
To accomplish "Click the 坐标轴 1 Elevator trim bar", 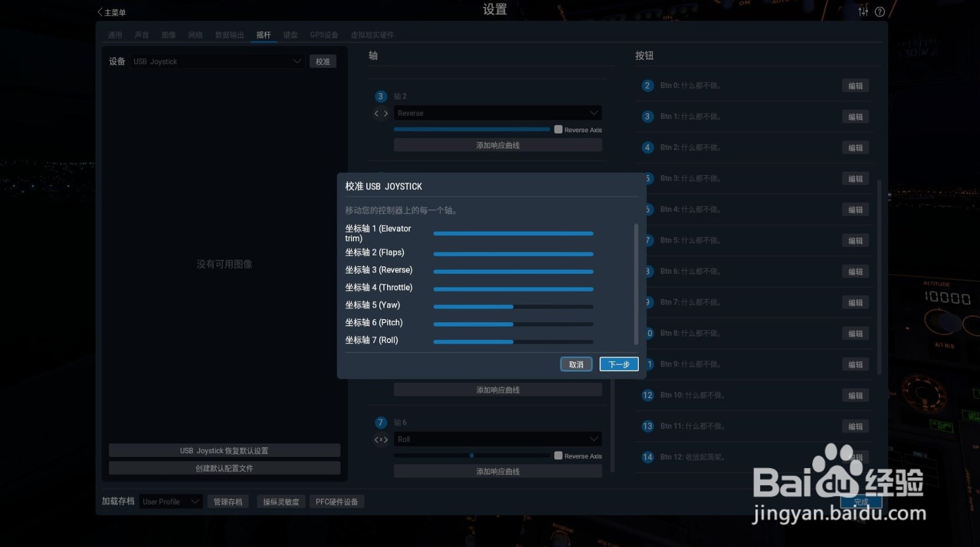I will coord(513,233).
